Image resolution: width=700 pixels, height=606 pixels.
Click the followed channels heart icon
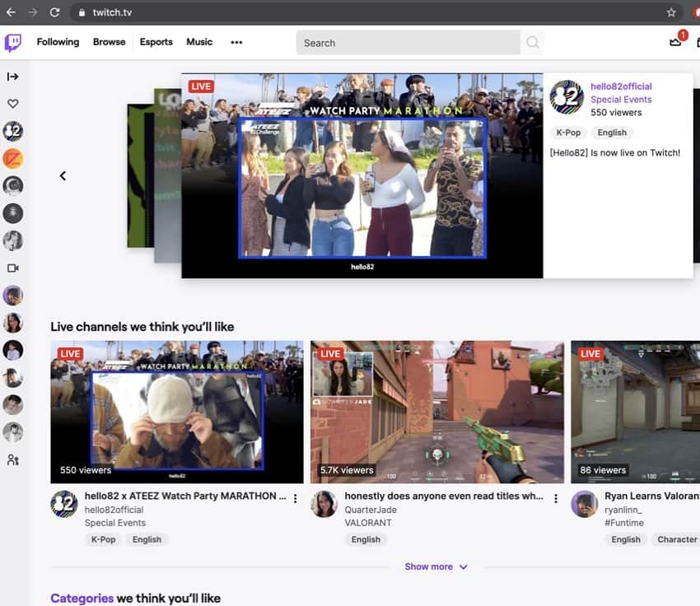tap(13, 104)
